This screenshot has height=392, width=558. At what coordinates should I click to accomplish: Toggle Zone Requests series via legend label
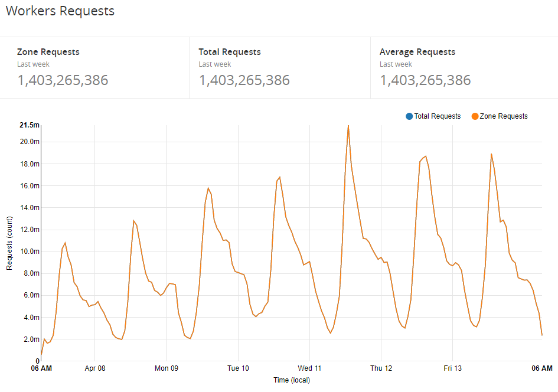[x=504, y=116]
